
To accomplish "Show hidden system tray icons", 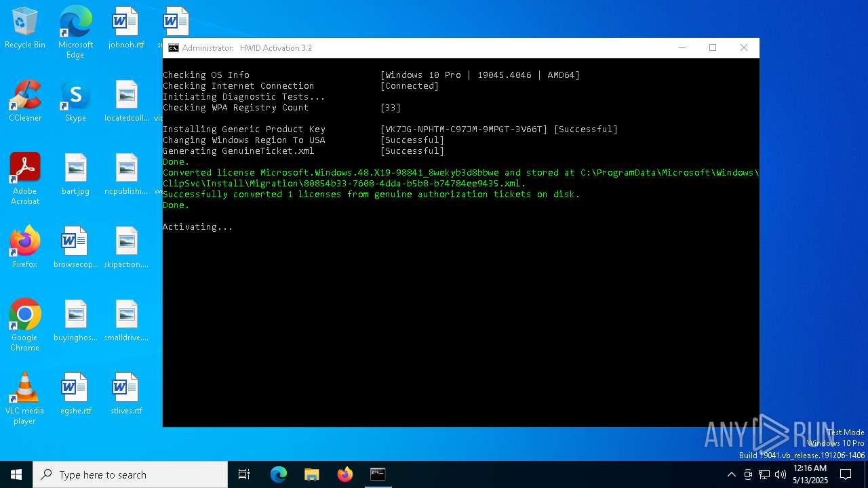I will (x=731, y=474).
